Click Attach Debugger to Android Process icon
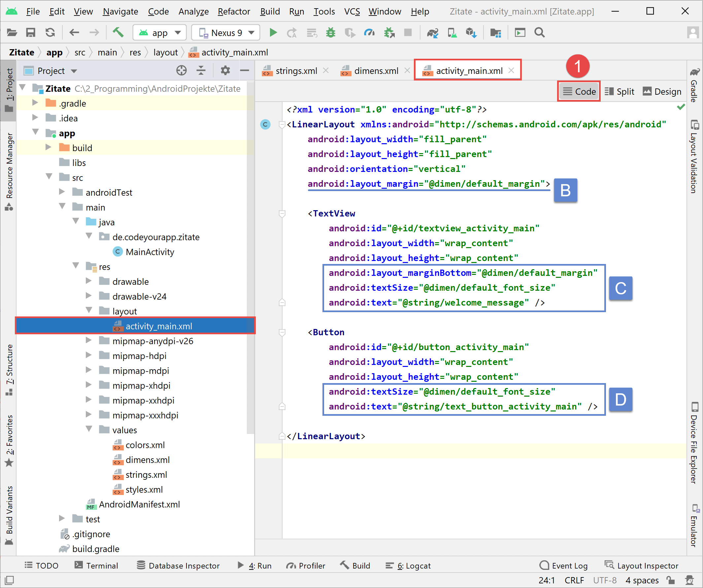703x588 pixels. click(x=389, y=33)
